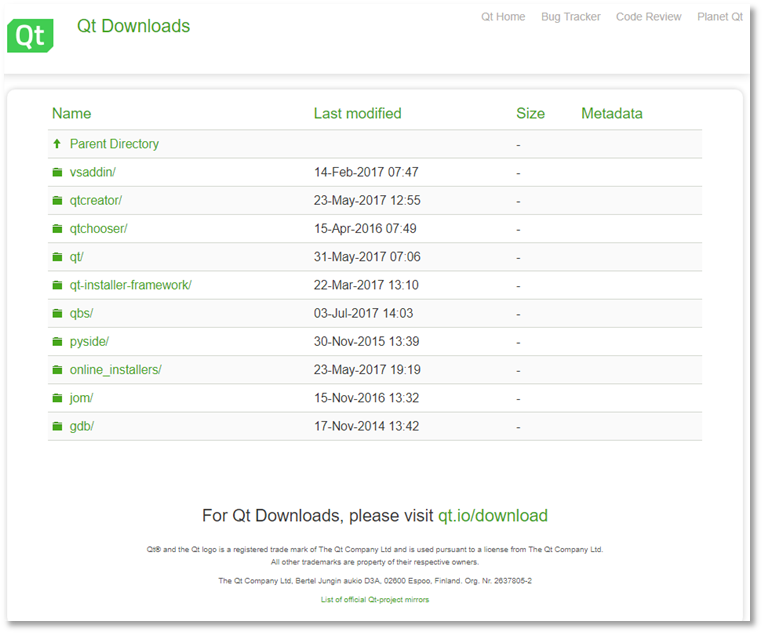Open the gdb/ directory
The height and width of the screenshot is (634, 763).
pos(82,426)
